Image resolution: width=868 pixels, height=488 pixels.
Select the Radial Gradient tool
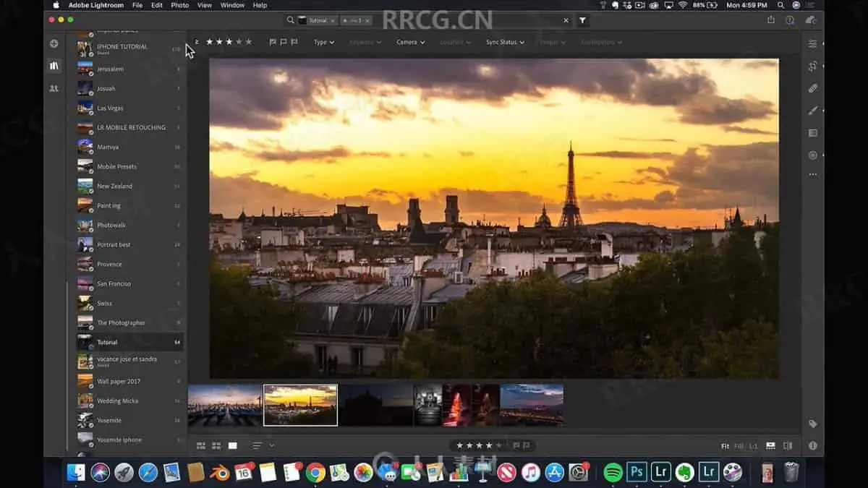(812, 155)
